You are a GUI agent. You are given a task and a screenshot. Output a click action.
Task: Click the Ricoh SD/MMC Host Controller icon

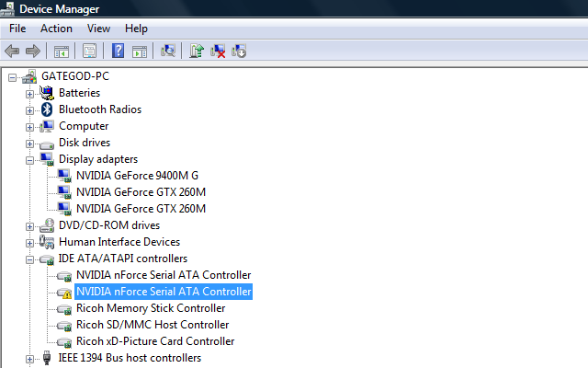point(64,326)
